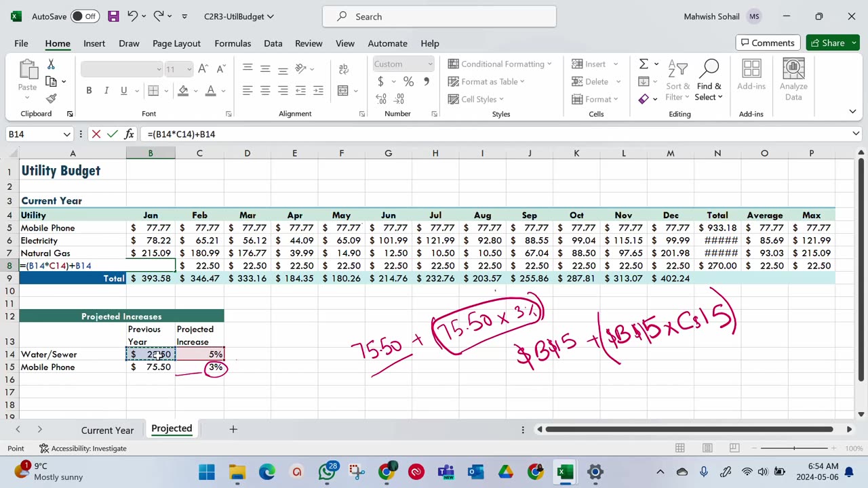Screen dimensions: 868x488
Task: Open the Sort & Filter menu
Action: point(677,80)
